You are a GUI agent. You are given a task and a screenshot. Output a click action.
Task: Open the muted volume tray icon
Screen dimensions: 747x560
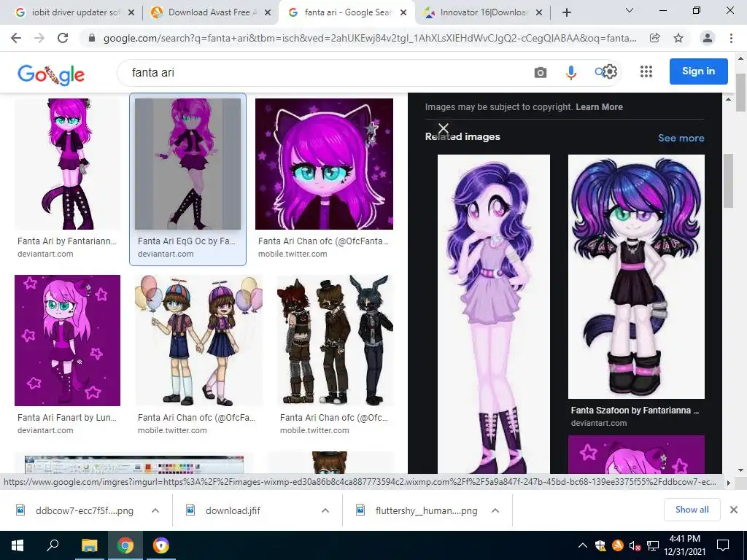tap(635, 545)
